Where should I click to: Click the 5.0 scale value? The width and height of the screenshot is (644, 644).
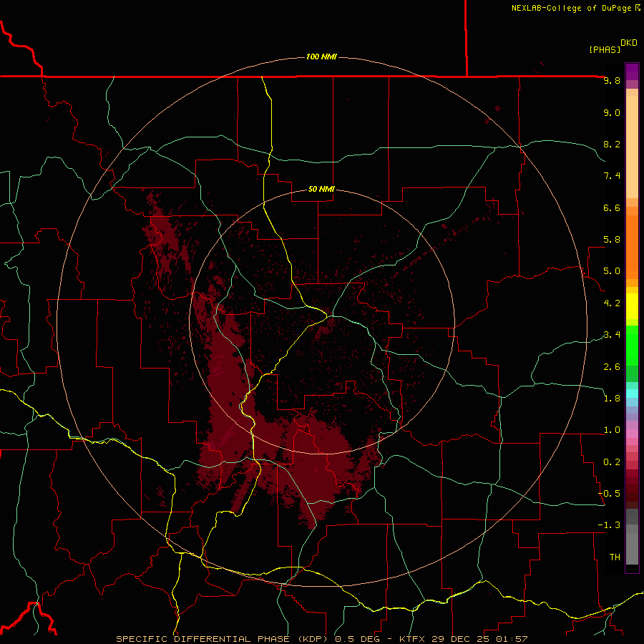(612, 271)
